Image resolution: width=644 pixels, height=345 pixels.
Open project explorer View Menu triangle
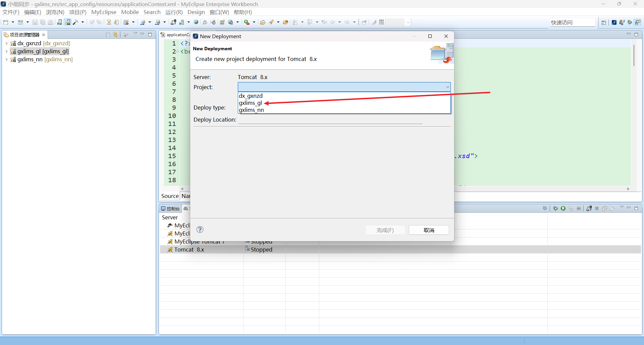136,34
